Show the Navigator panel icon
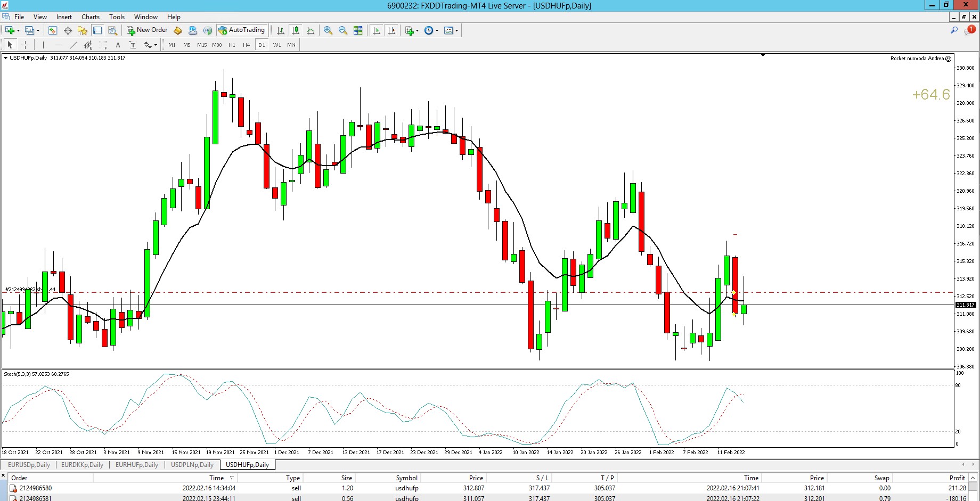Image resolution: width=980 pixels, height=501 pixels. [82, 30]
